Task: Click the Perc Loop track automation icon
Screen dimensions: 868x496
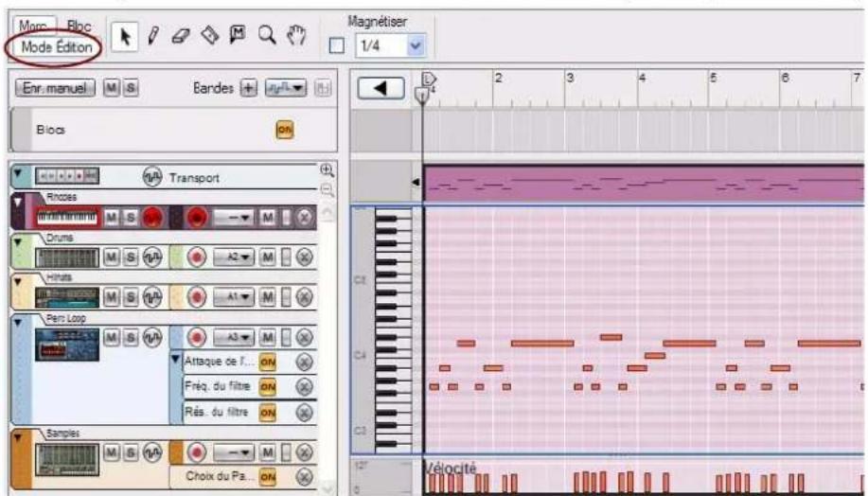Action: (x=152, y=337)
